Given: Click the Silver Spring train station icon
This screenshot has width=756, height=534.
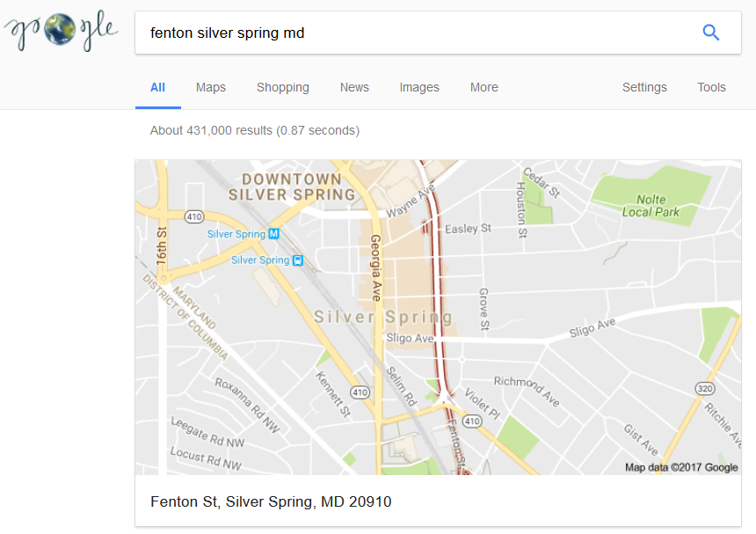Looking at the screenshot, I should click(297, 260).
